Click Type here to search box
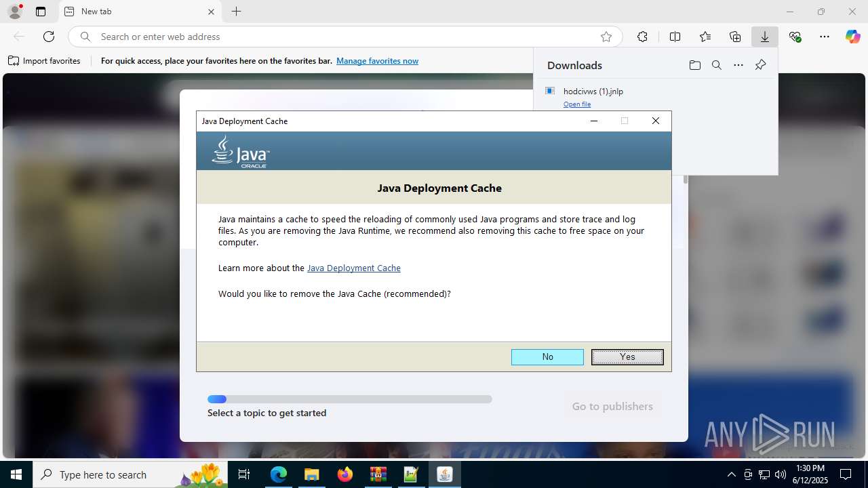Image resolution: width=868 pixels, height=488 pixels. click(129, 474)
